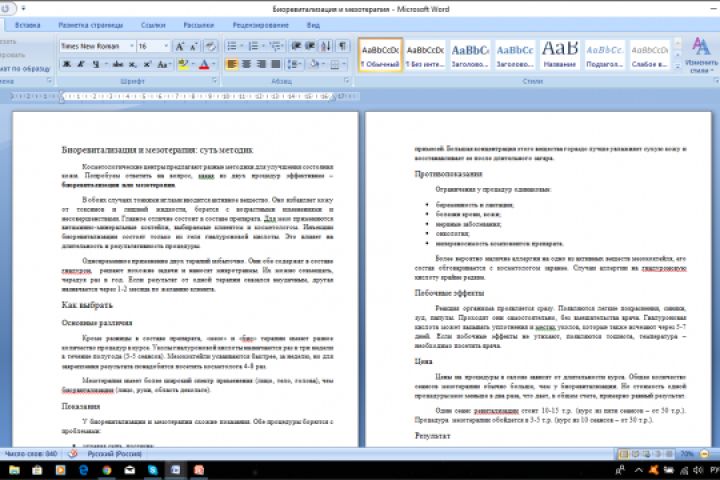Toggle strikethrough formatting

(x=118, y=64)
